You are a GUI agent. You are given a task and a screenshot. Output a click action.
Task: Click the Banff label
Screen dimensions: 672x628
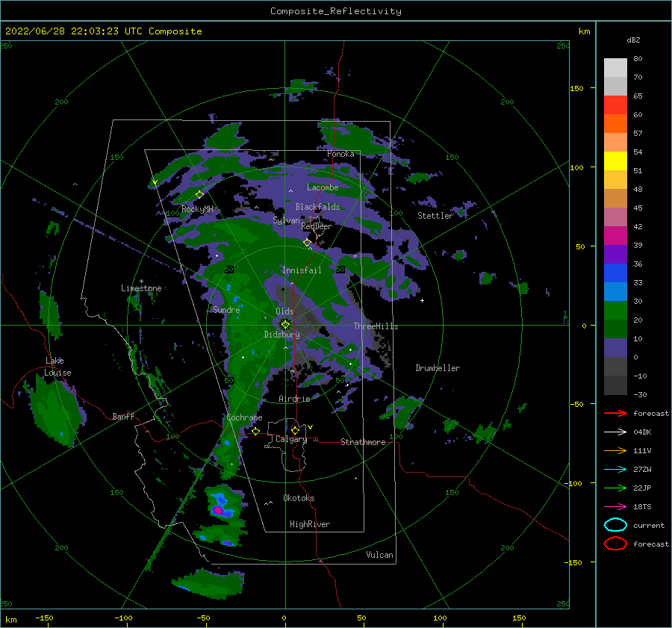click(123, 417)
